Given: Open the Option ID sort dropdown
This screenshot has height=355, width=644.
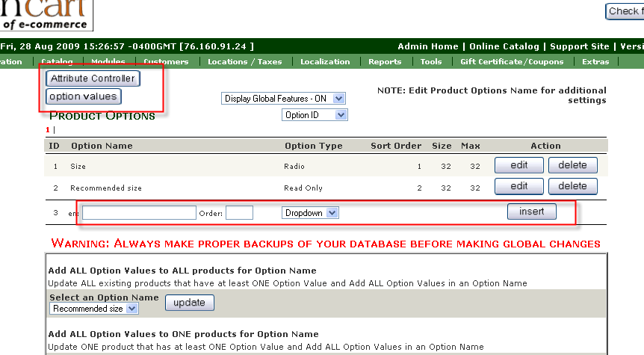Looking at the screenshot, I should click(x=315, y=115).
